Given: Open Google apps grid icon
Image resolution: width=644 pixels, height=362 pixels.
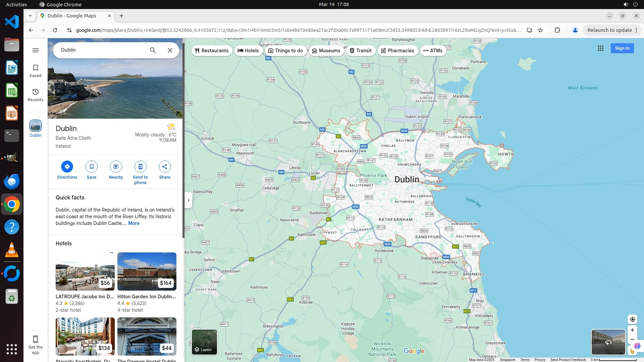Looking at the screenshot, I should [x=600, y=48].
